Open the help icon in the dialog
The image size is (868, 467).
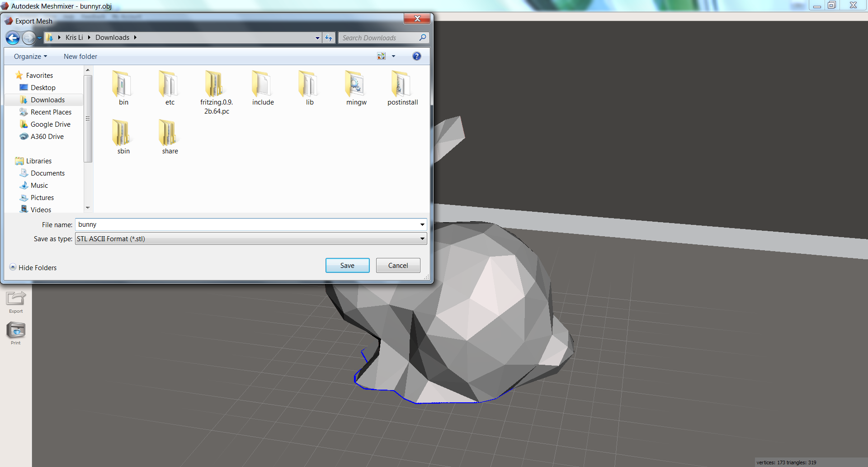click(x=416, y=56)
